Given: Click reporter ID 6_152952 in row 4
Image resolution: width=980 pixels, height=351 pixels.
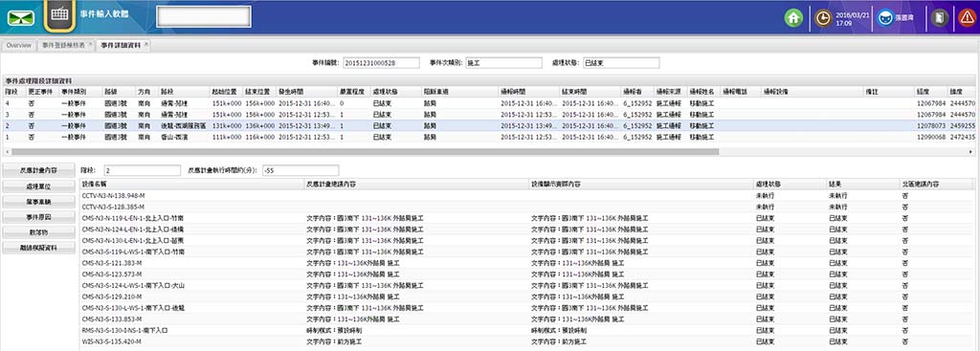Looking at the screenshot, I should [637, 103].
